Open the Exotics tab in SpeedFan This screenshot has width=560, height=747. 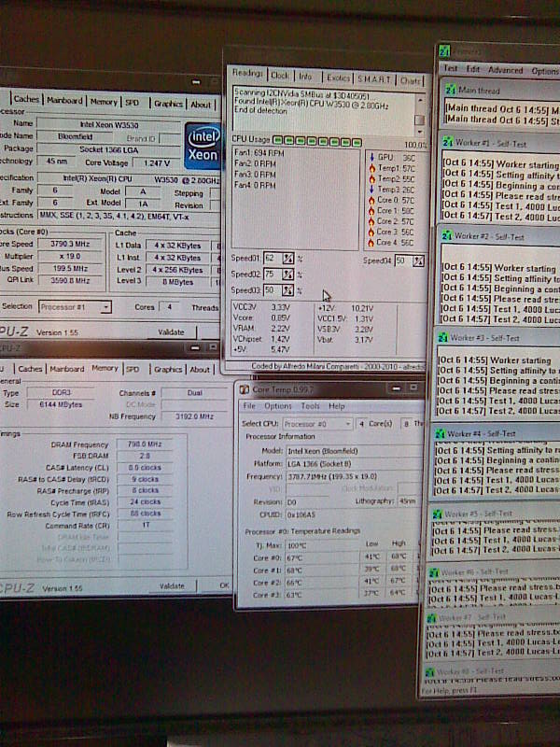(338, 78)
